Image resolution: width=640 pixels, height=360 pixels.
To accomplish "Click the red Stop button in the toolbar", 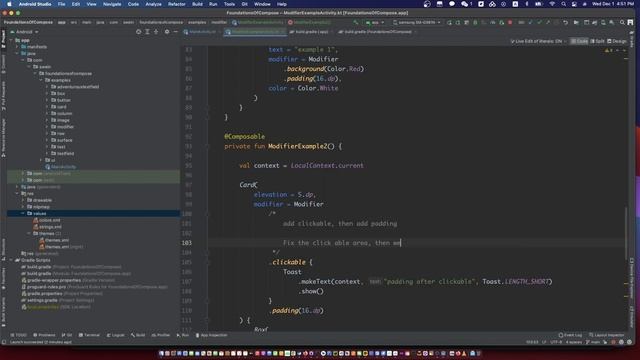I will (x=510, y=22).
